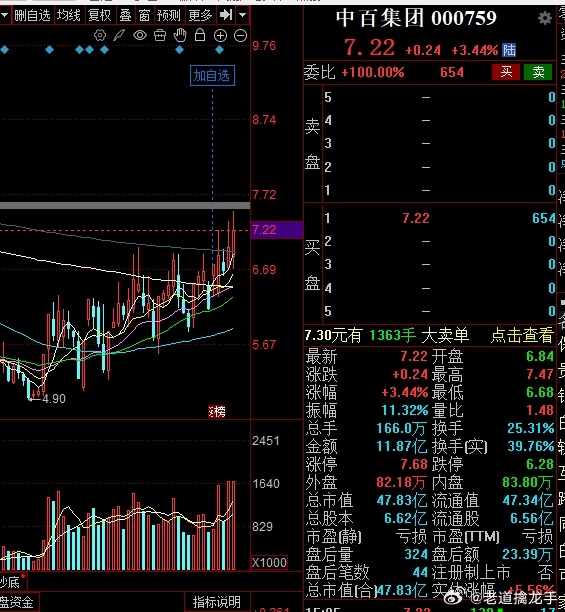
Task: Open chart settings gear icon
Action: tap(100, 36)
